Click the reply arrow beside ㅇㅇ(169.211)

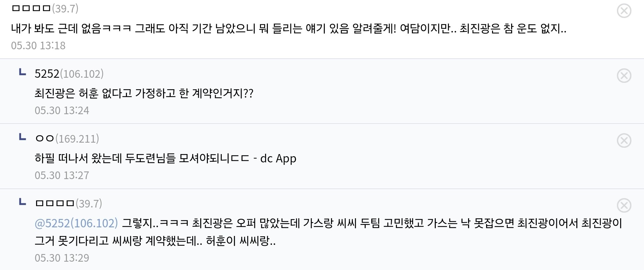tap(23, 137)
